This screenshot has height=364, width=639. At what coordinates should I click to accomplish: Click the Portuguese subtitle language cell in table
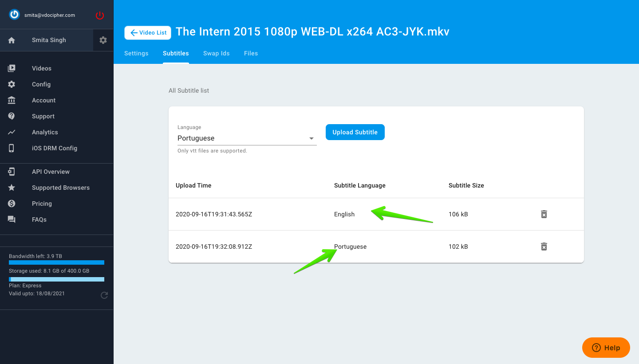(x=351, y=247)
